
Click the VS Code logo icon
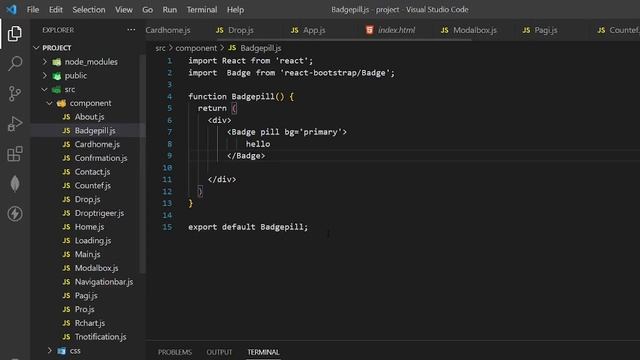pyautogui.click(x=11, y=9)
